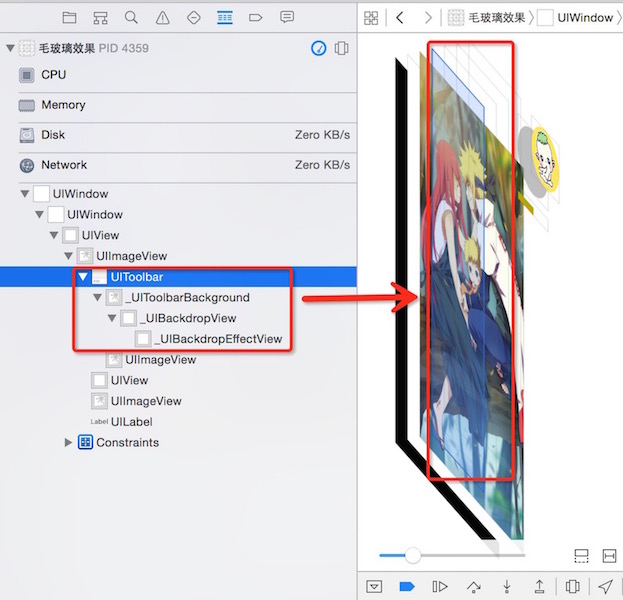Collapse the top-level UIWindow node
The image size is (623, 600).
(25, 194)
